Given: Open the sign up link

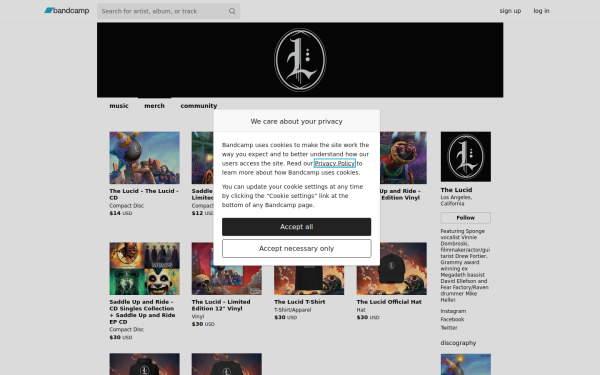Looking at the screenshot, I should click(510, 11).
